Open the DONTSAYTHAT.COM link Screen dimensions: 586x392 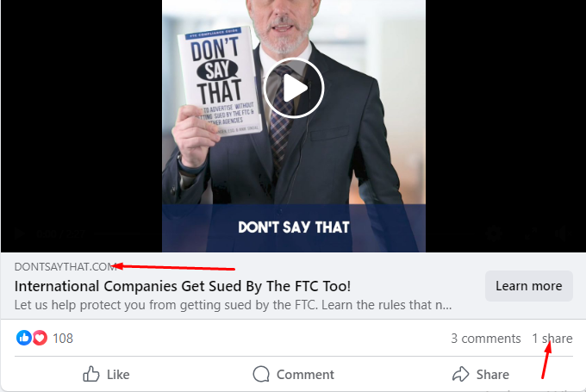[x=65, y=267]
